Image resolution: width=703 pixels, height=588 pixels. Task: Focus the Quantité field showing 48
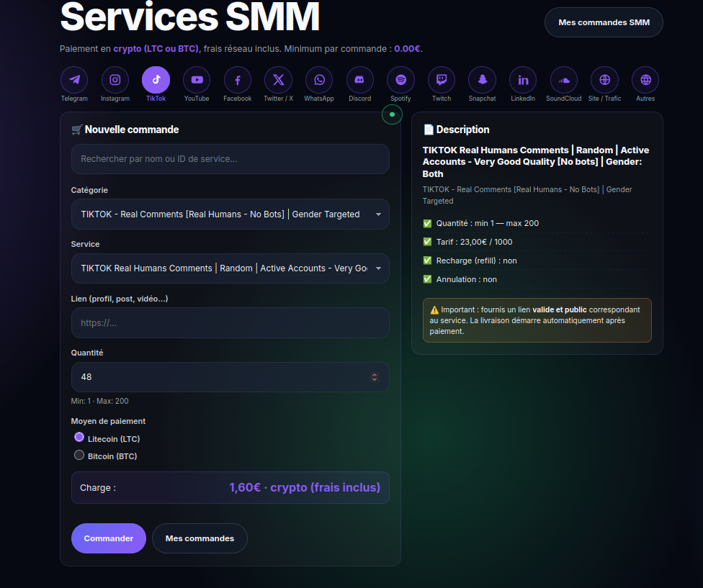230,377
